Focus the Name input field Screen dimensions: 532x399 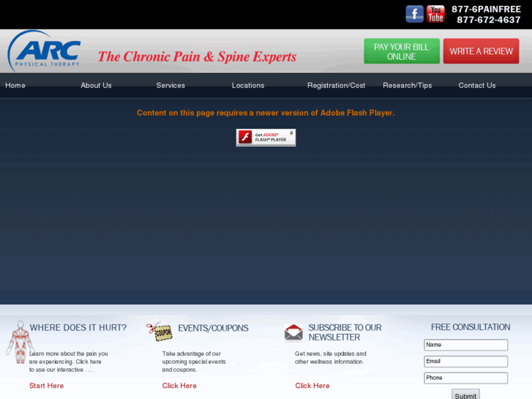click(466, 345)
